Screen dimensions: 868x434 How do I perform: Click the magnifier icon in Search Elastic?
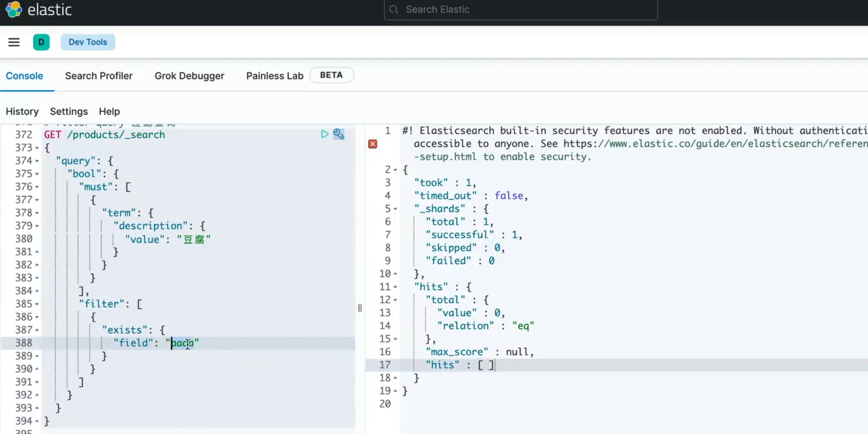394,10
